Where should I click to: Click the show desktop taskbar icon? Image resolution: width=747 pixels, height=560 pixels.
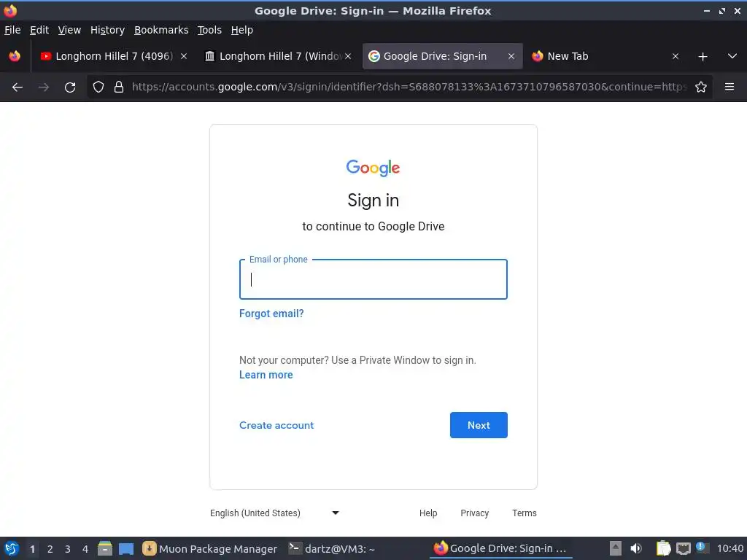[x=126, y=548]
